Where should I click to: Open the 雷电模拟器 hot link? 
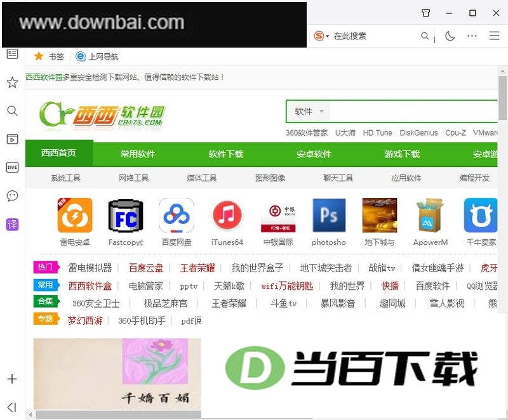(x=90, y=268)
